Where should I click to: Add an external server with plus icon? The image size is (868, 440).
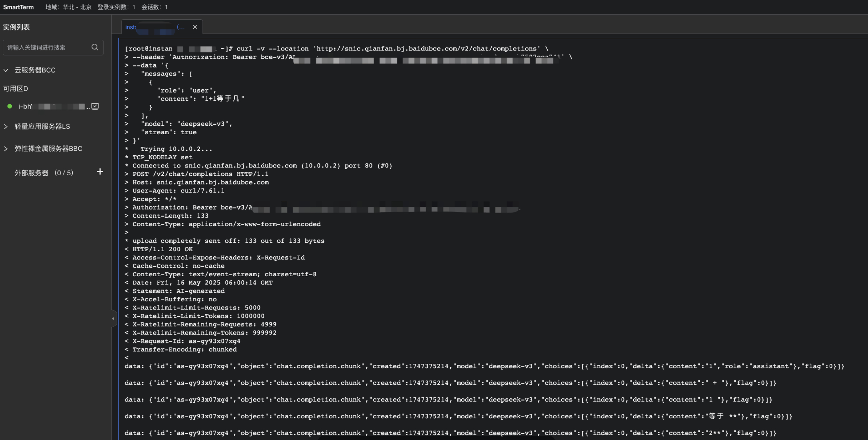point(100,172)
